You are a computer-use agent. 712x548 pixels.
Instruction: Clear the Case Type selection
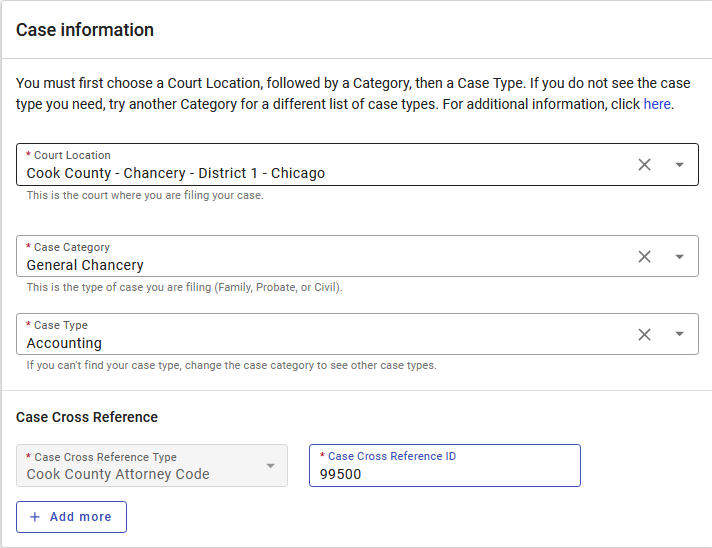(644, 335)
